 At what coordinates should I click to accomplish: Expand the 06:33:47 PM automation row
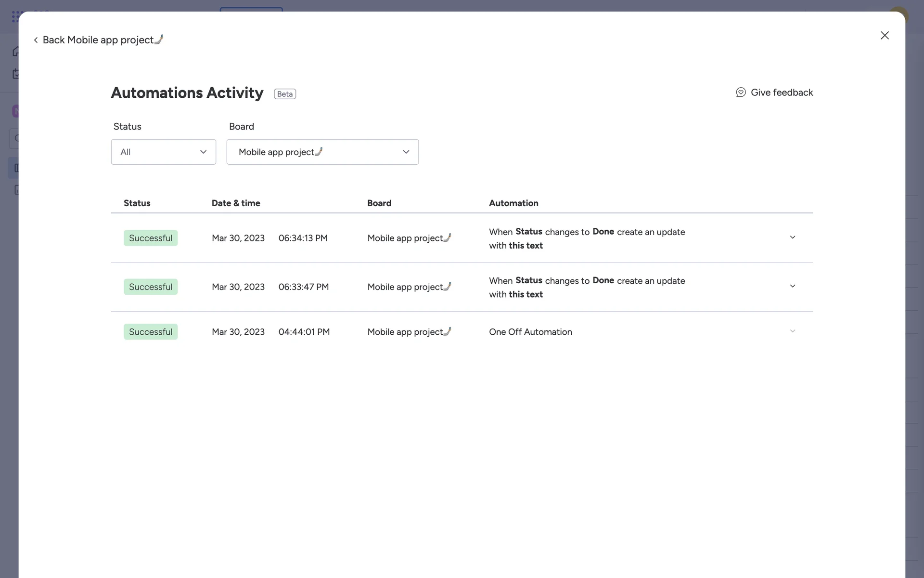pyautogui.click(x=792, y=286)
